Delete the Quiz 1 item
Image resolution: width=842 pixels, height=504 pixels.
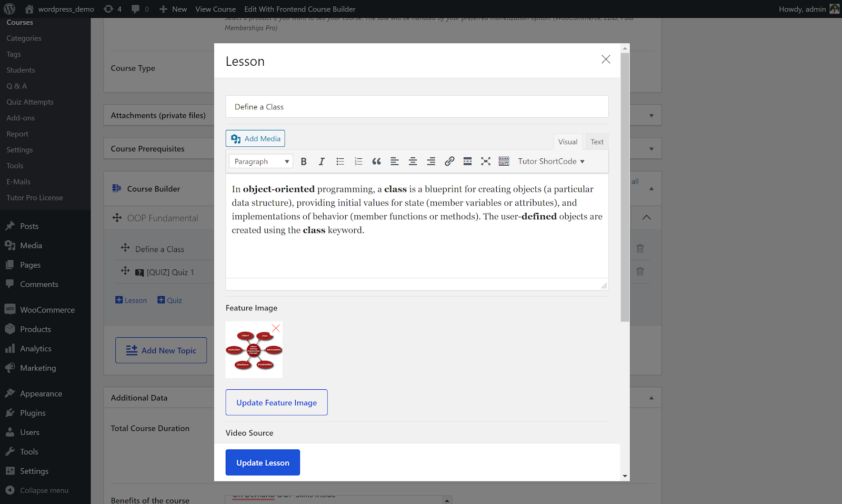[x=640, y=271]
